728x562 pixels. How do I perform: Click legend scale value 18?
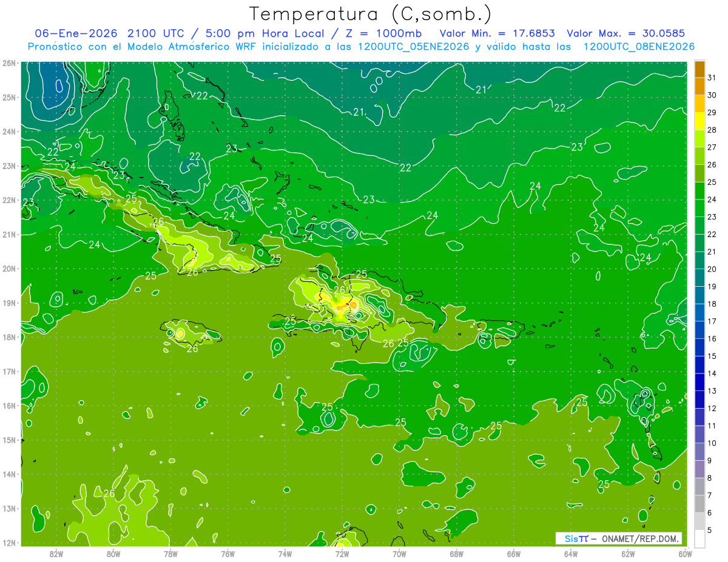(712, 304)
